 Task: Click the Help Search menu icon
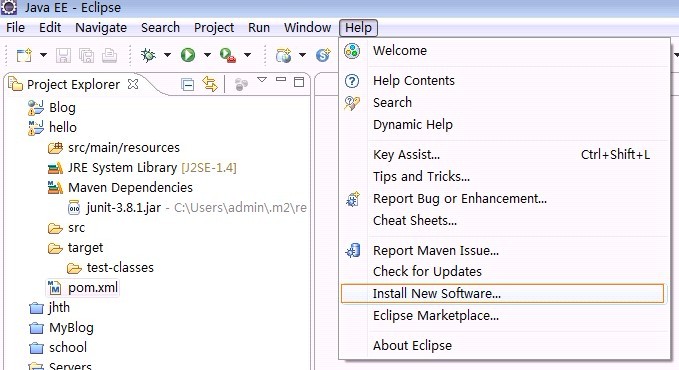tap(352, 103)
